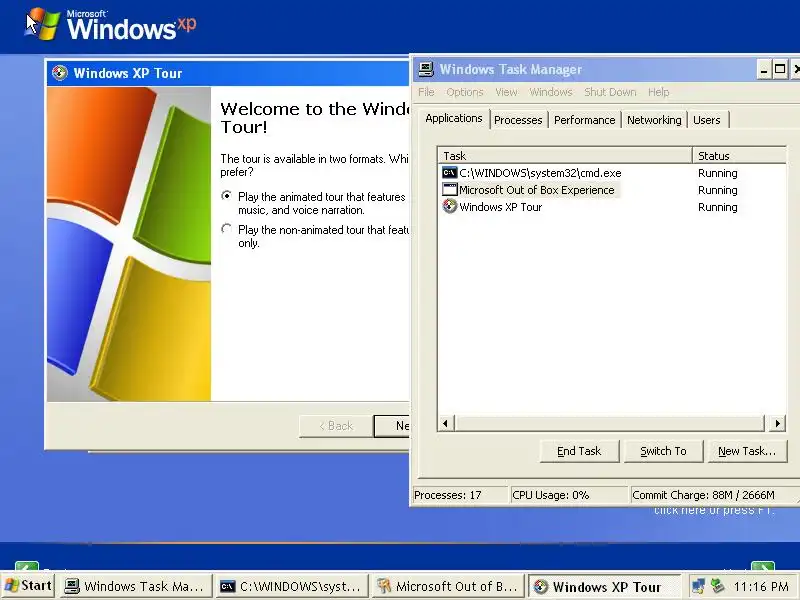Switch to the Processes tab
This screenshot has width=800, height=600.
(x=518, y=120)
